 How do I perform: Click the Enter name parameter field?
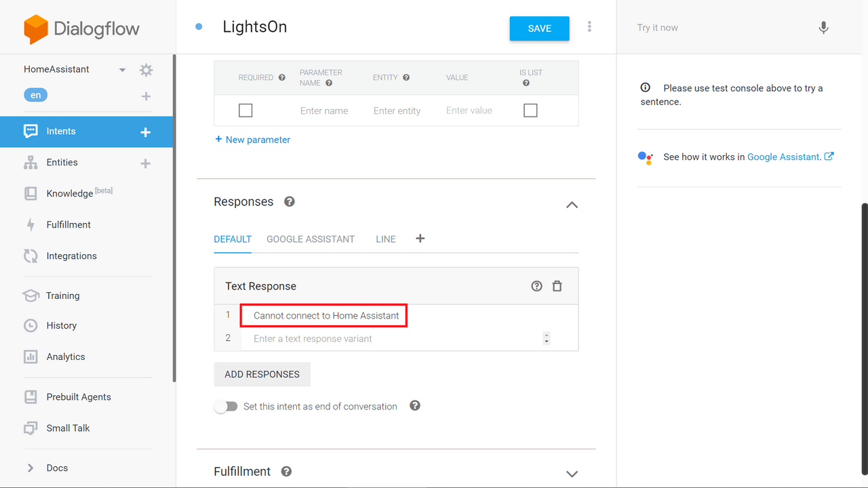[324, 110]
